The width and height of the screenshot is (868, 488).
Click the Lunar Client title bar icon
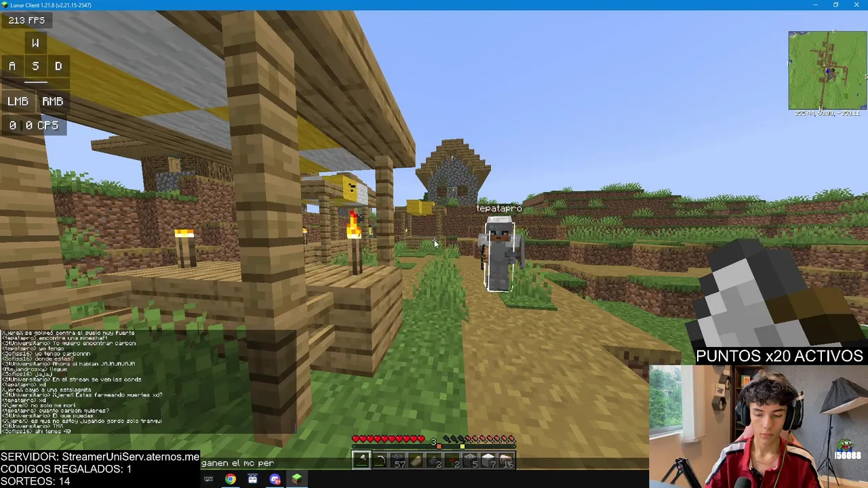pyautogui.click(x=5, y=5)
